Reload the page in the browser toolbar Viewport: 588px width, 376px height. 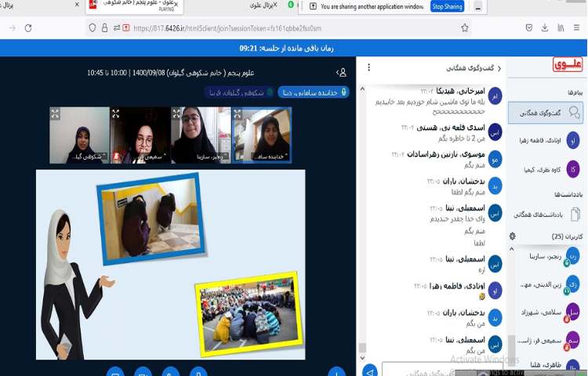pyautogui.click(x=28, y=28)
